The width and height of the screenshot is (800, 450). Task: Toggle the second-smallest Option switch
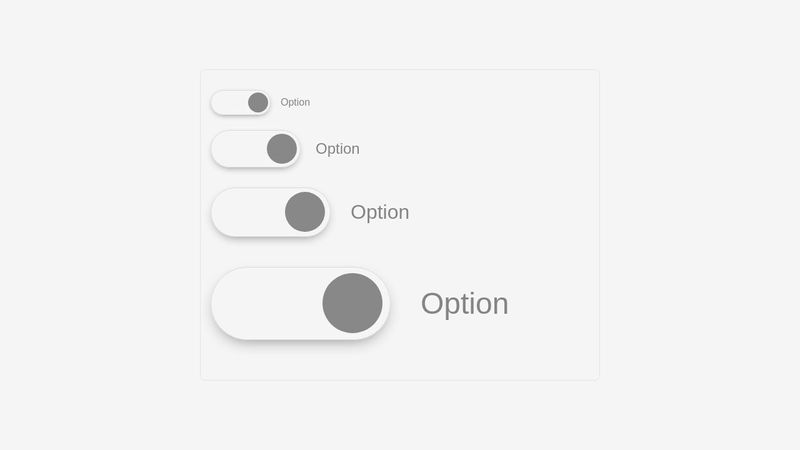coord(255,149)
